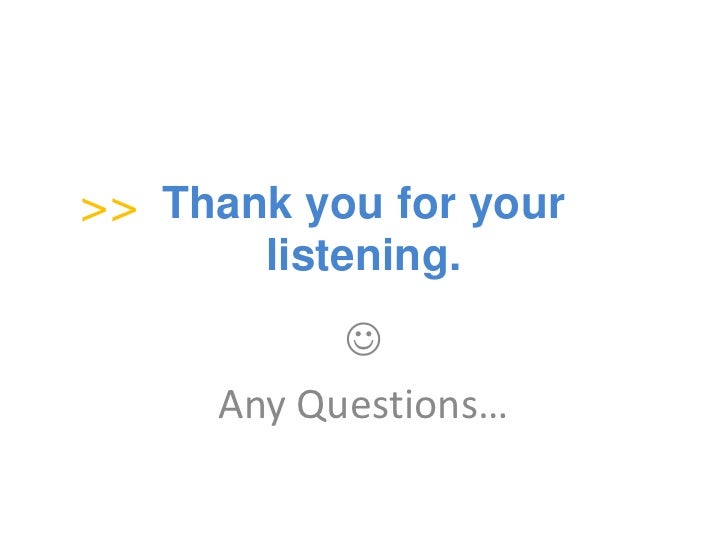Select the word "Any" in the subtitle
Viewport: 728px width, 546px height.
pyautogui.click(x=252, y=407)
